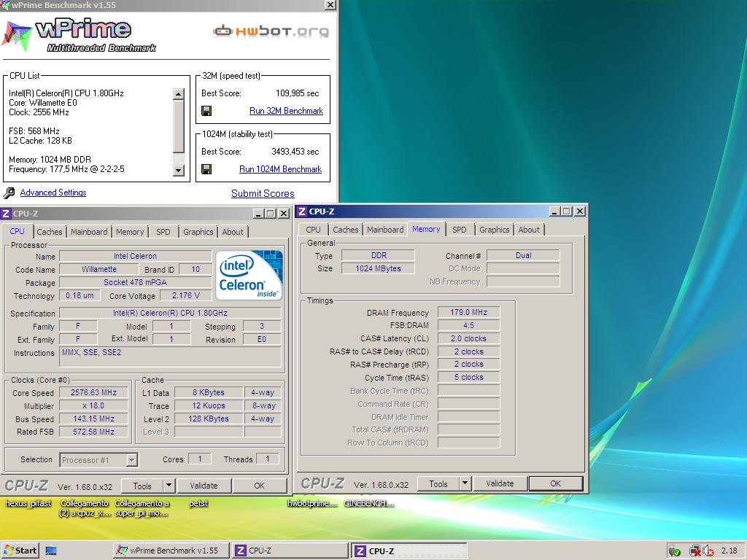Close the wPrime Benchmark window
The image size is (747, 560).
330,5
